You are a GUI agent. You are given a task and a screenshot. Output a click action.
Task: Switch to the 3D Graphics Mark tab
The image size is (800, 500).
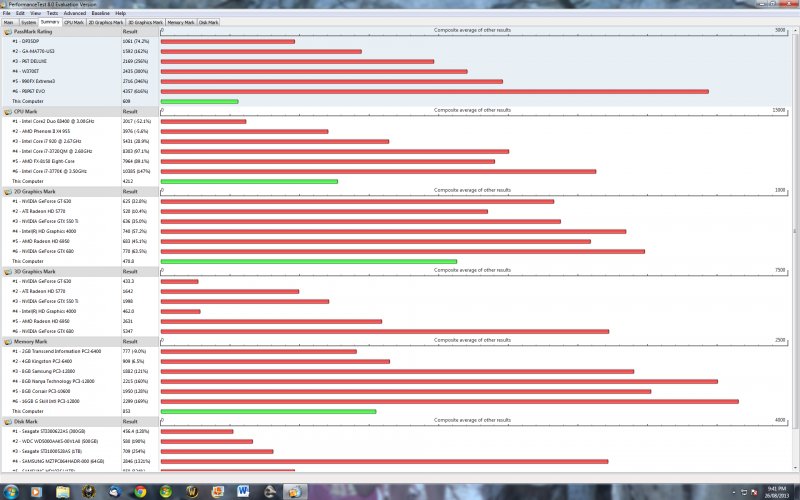[x=145, y=22]
